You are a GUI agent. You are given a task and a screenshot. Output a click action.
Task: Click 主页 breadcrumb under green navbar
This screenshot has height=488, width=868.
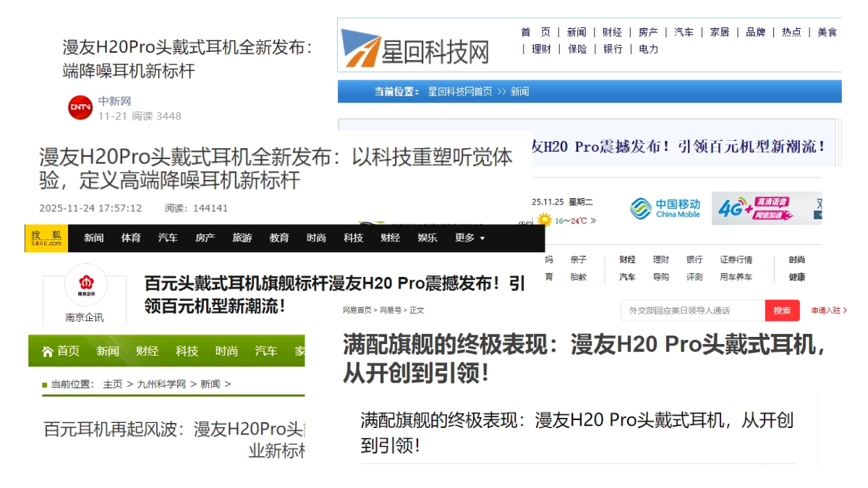113,385
